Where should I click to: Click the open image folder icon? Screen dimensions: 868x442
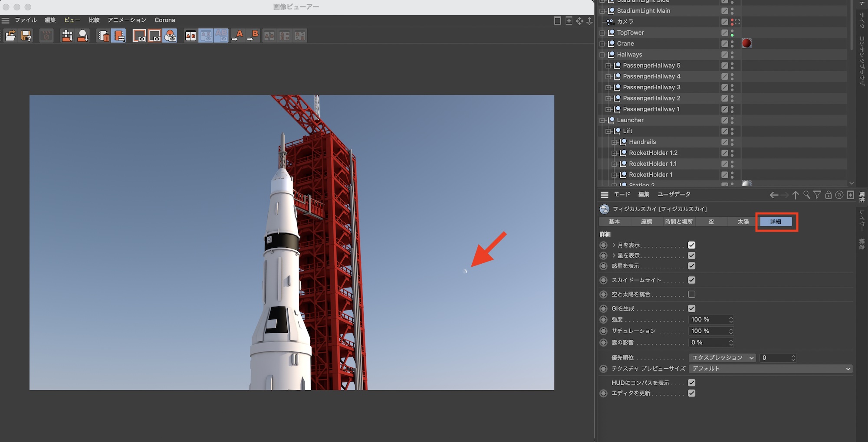pyautogui.click(x=10, y=36)
